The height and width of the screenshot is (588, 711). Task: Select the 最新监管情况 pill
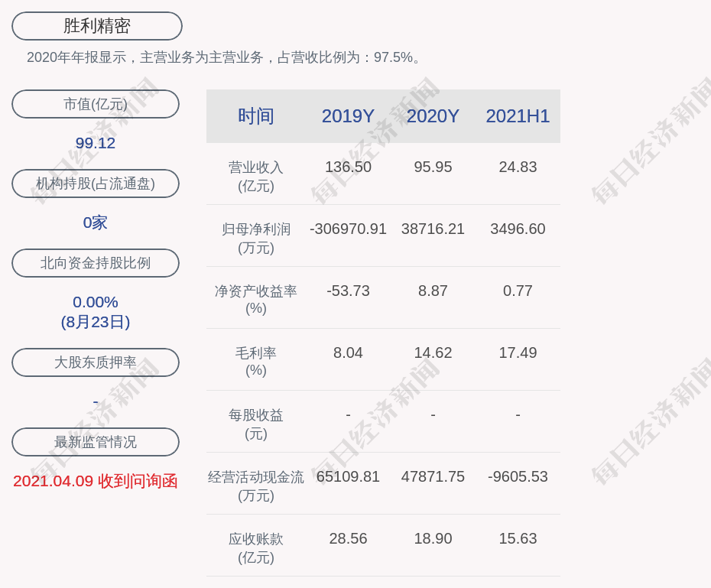tap(96, 441)
